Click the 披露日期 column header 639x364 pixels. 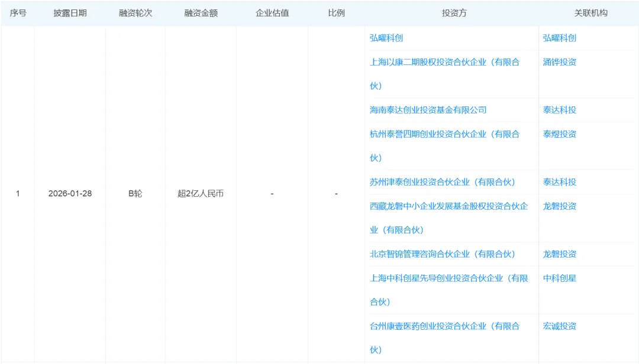pos(70,13)
